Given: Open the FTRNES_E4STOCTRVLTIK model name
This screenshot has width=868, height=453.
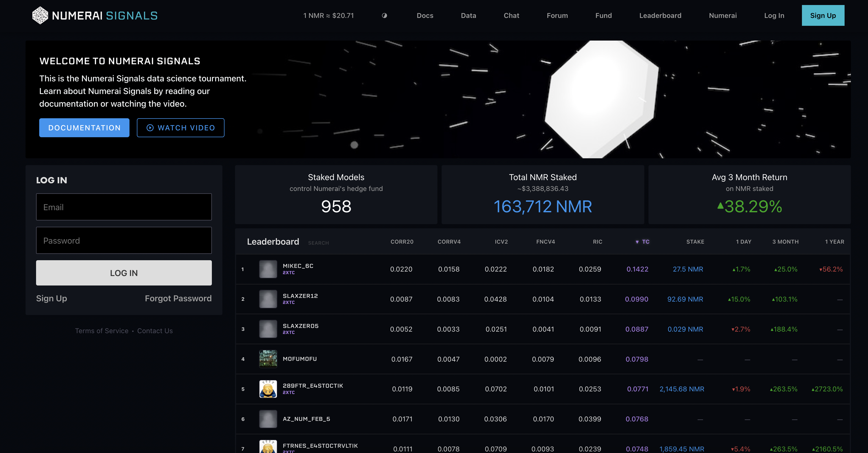Looking at the screenshot, I should (320, 446).
